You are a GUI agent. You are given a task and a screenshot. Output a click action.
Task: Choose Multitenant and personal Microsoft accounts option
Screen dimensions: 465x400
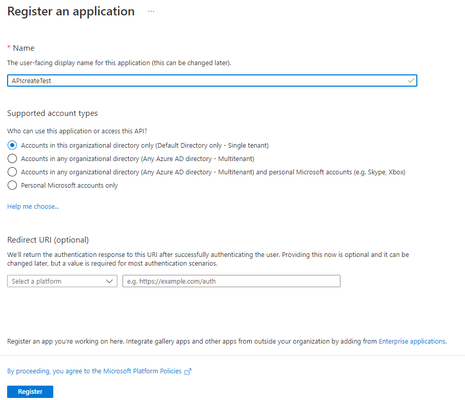(12, 172)
